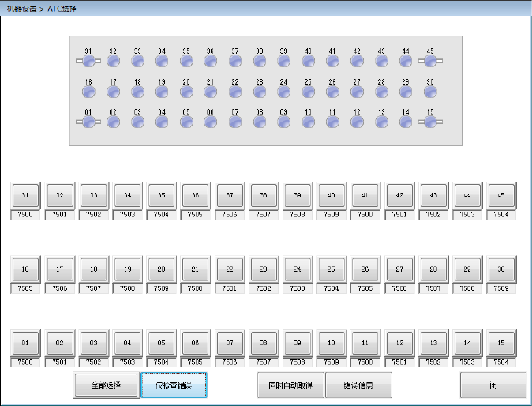This screenshot has height=406, width=532.
Task: Select nozzle circle 08 in diagram
Action: [260, 122]
